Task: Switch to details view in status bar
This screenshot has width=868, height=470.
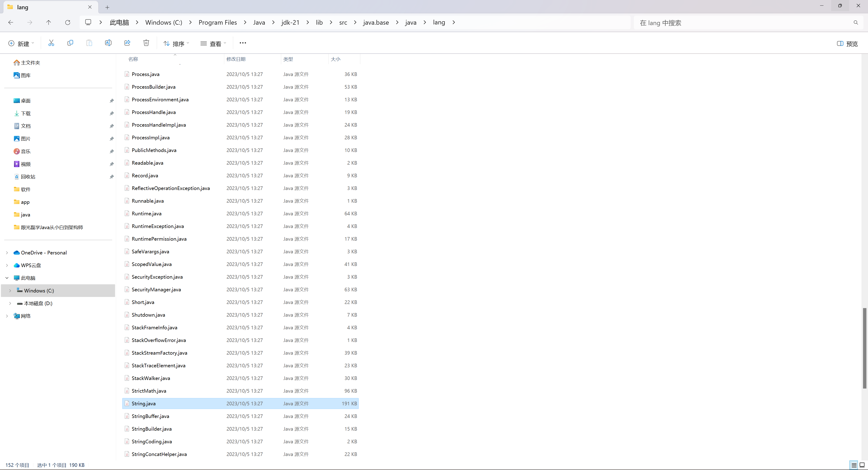Action: [x=854, y=465]
